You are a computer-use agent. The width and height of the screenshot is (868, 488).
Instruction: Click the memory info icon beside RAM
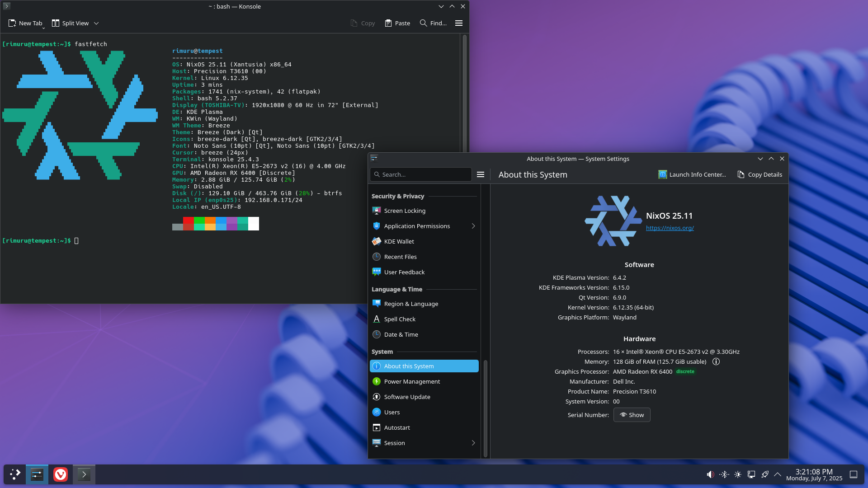(716, 361)
